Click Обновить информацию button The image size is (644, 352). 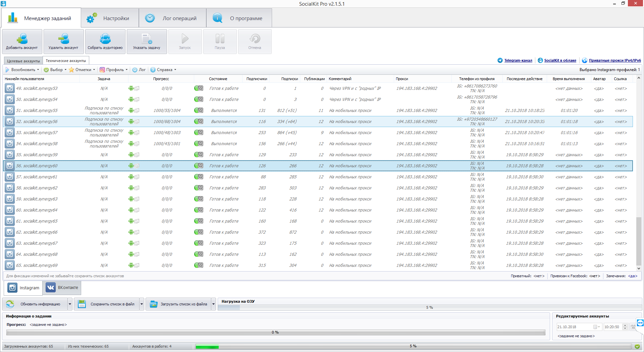tap(35, 304)
